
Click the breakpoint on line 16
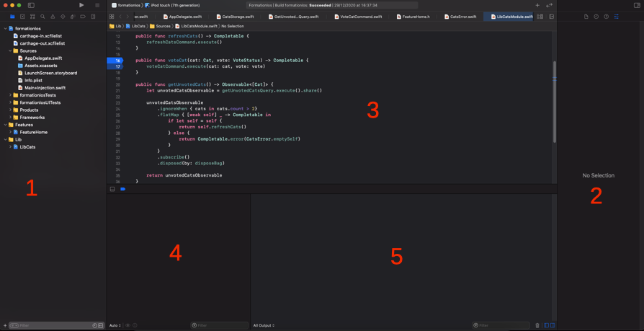(115, 61)
